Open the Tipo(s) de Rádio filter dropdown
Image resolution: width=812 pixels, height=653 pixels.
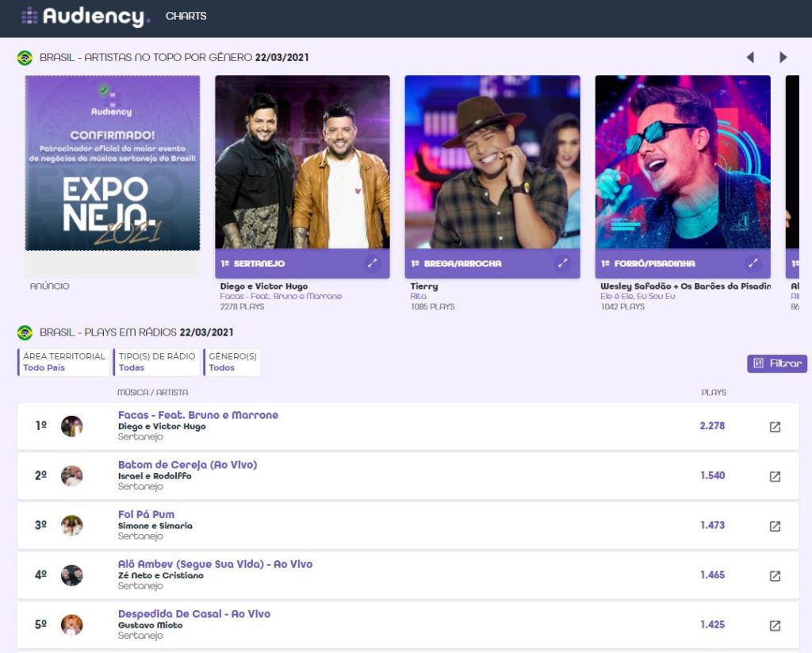(x=156, y=362)
